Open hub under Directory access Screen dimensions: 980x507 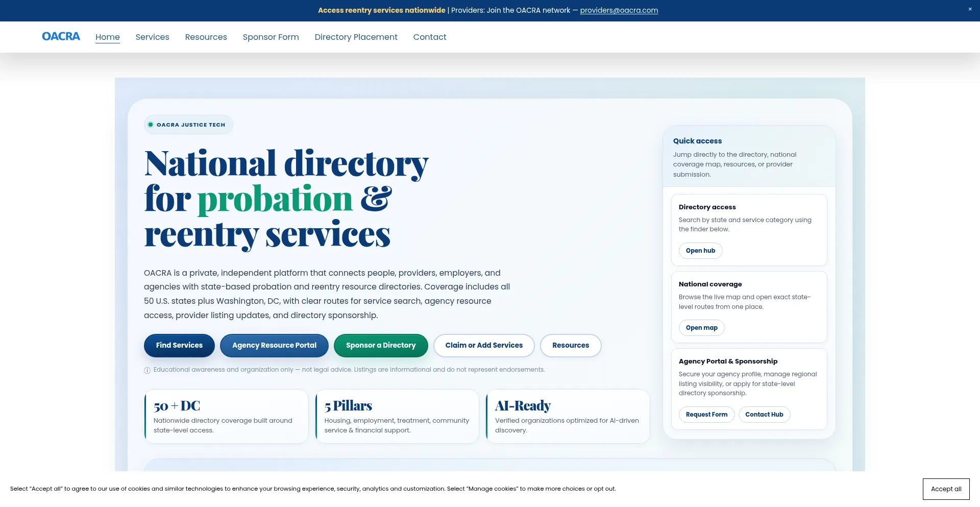pos(700,251)
